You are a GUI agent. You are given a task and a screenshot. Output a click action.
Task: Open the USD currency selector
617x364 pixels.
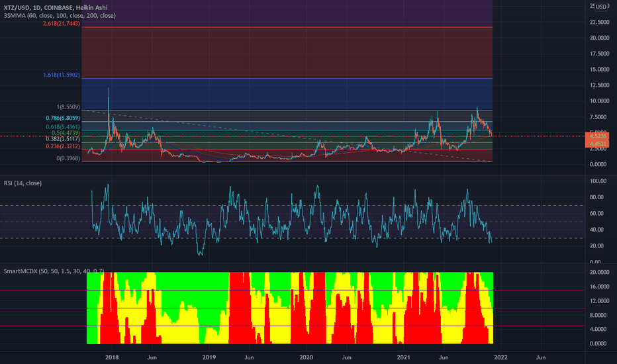601,7
